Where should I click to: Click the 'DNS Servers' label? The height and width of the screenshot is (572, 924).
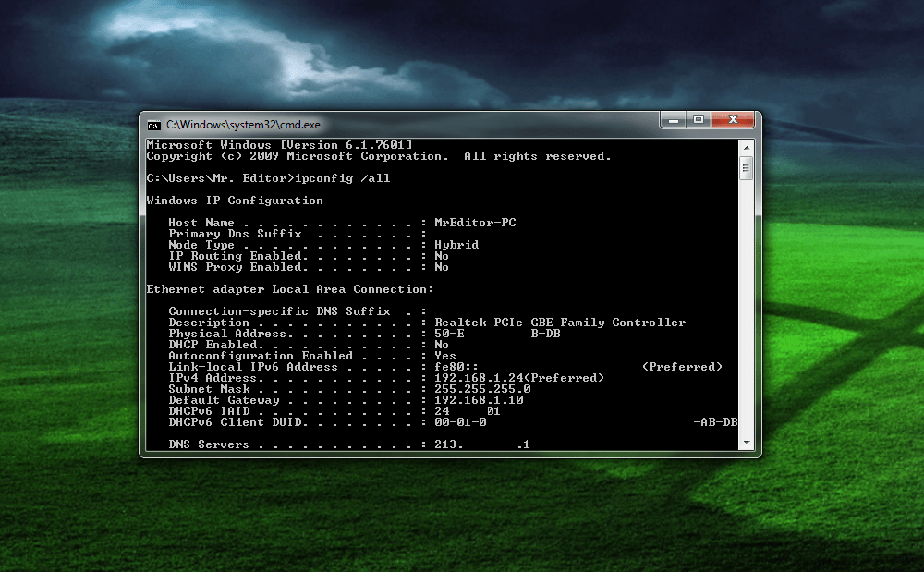pyautogui.click(x=209, y=444)
